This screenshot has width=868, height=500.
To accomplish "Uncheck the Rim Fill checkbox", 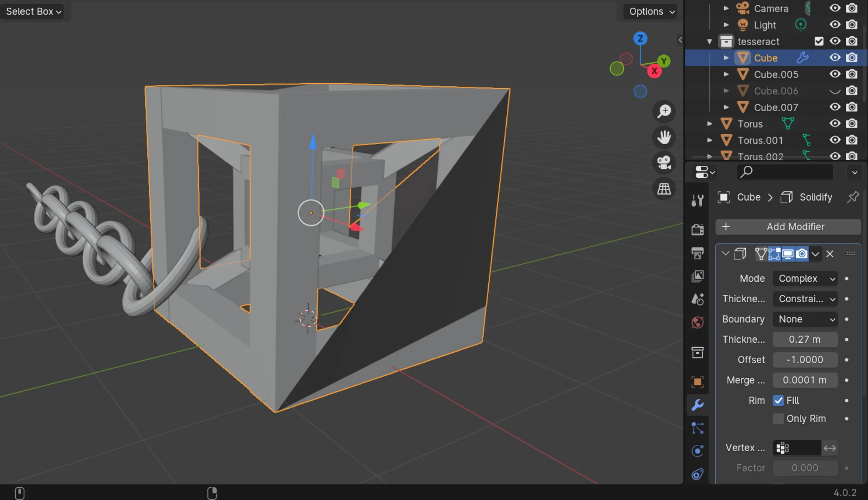I will coord(778,401).
